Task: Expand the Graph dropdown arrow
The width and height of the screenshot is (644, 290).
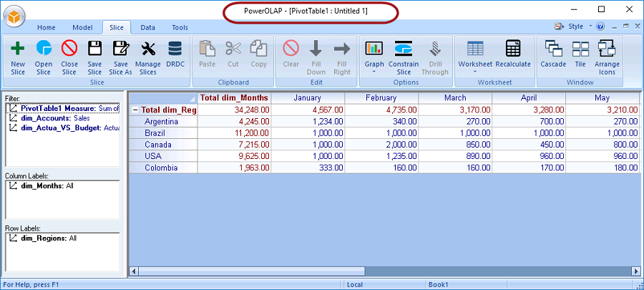Action: click(374, 72)
